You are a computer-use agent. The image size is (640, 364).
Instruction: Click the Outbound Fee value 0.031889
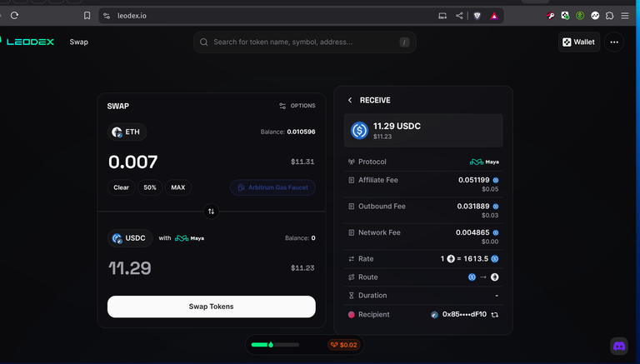(473, 206)
